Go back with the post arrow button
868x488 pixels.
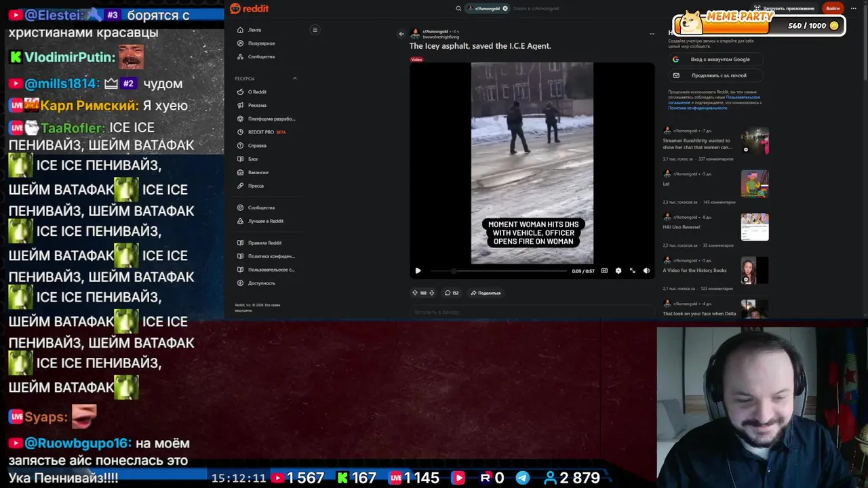(x=401, y=33)
